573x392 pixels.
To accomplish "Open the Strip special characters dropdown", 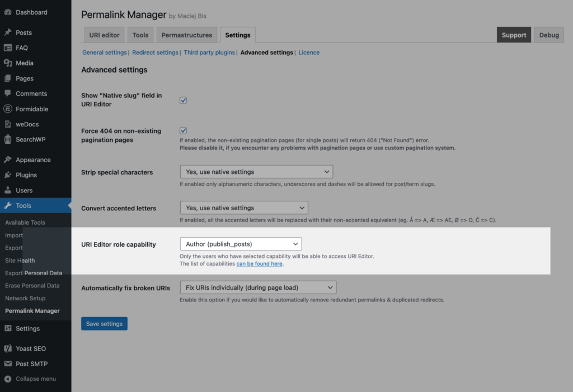I will point(256,172).
